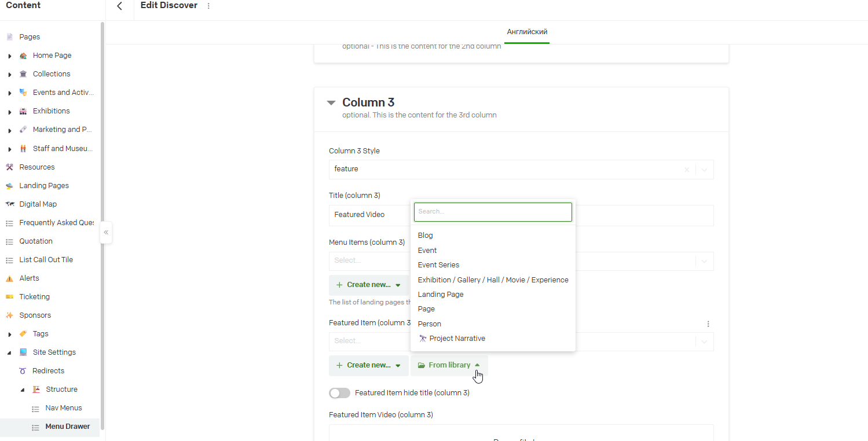The width and height of the screenshot is (868, 441).
Task: Open Nav Menus in the sidebar
Action: 64,408
